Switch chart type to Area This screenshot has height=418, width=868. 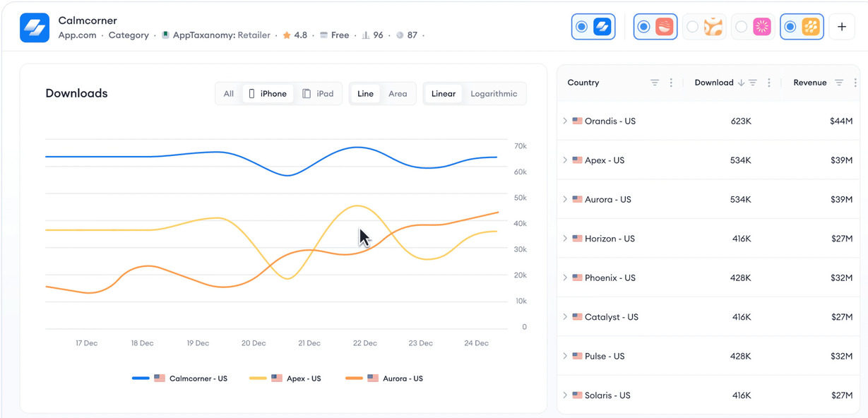(x=398, y=94)
